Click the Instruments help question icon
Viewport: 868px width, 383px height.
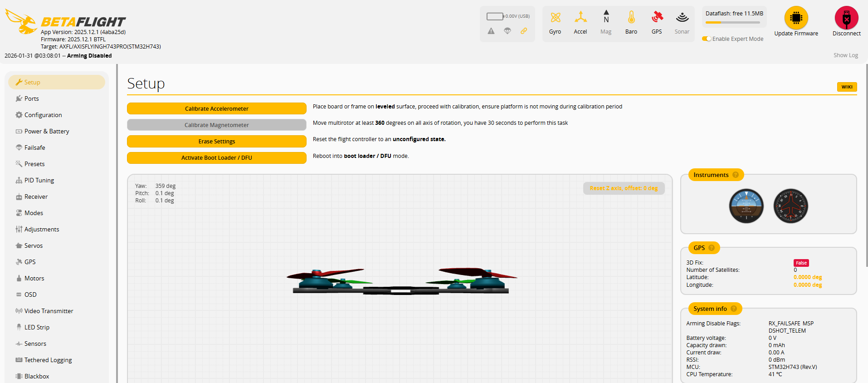pyautogui.click(x=736, y=175)
